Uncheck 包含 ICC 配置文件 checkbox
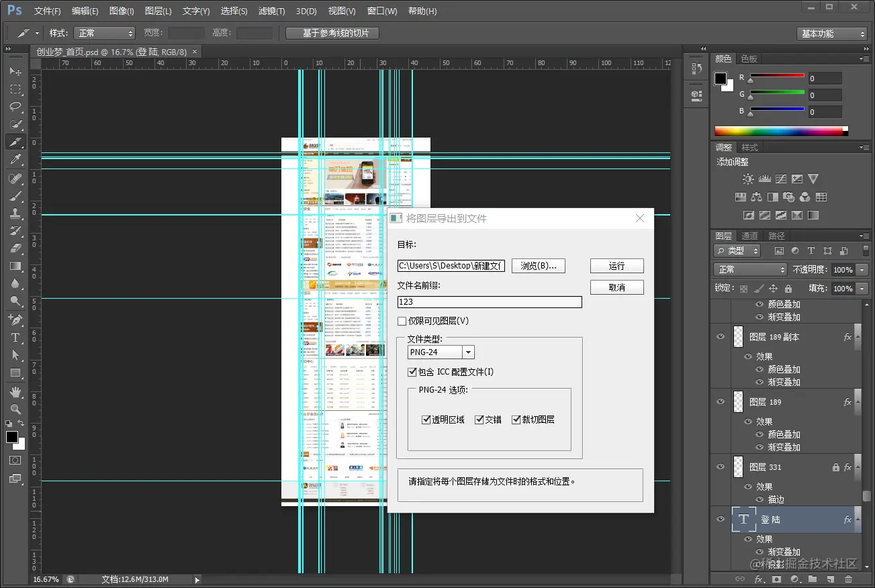 (412, 372)
